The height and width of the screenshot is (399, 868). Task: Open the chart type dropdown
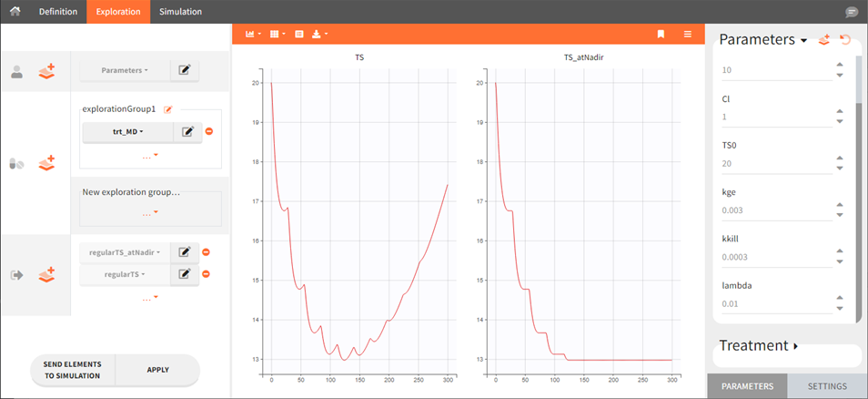click(252, 34)
